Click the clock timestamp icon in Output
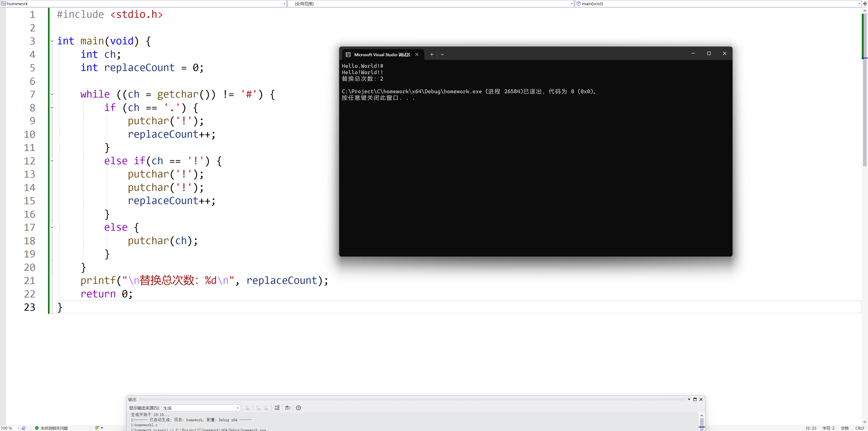This screenshot has width=868, height=431. tap(299, 408)
